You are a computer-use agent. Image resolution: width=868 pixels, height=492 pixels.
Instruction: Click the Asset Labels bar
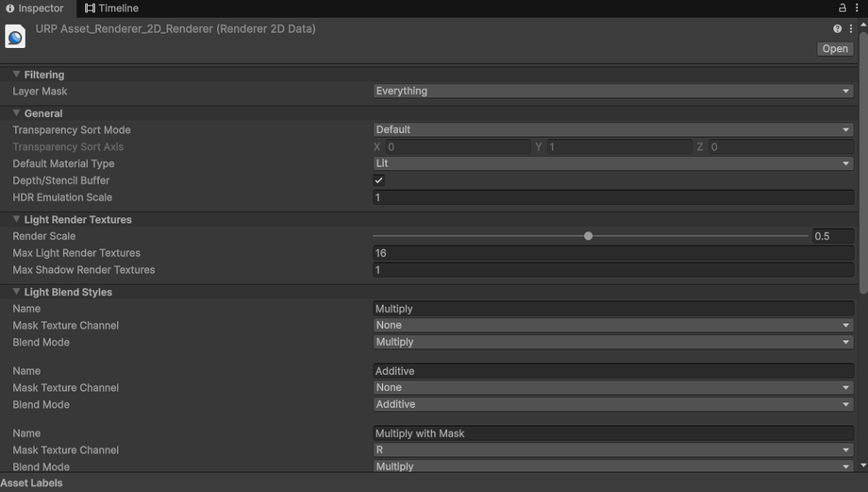(434, 483)
